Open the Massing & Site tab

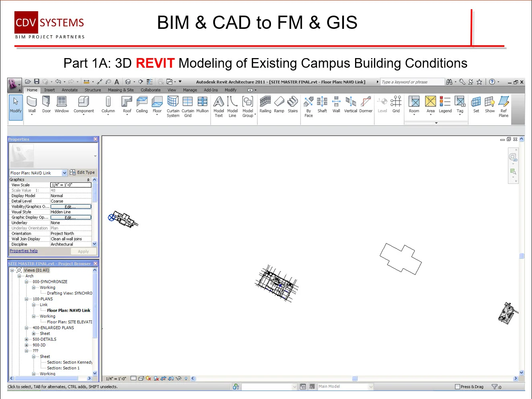(121, 90)
